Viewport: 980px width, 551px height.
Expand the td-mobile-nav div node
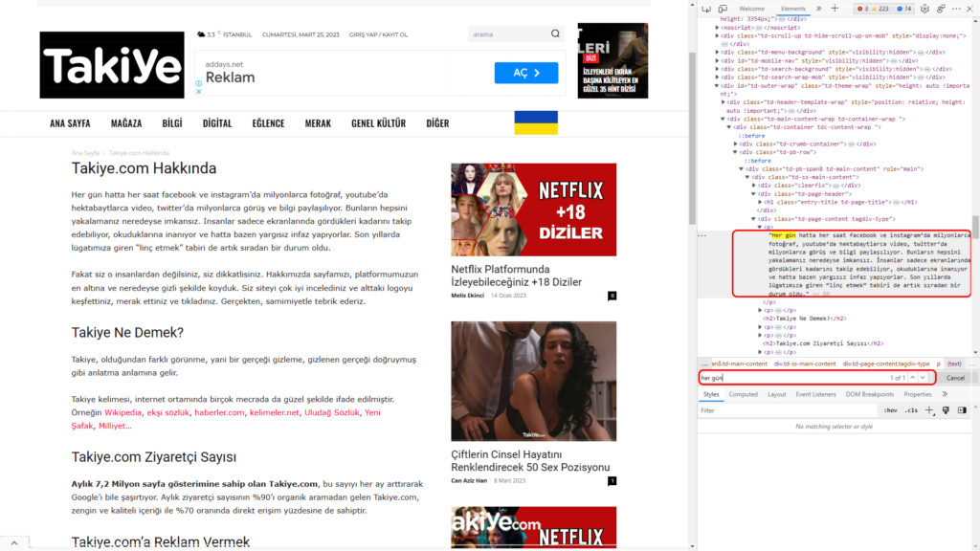(717, 60)
